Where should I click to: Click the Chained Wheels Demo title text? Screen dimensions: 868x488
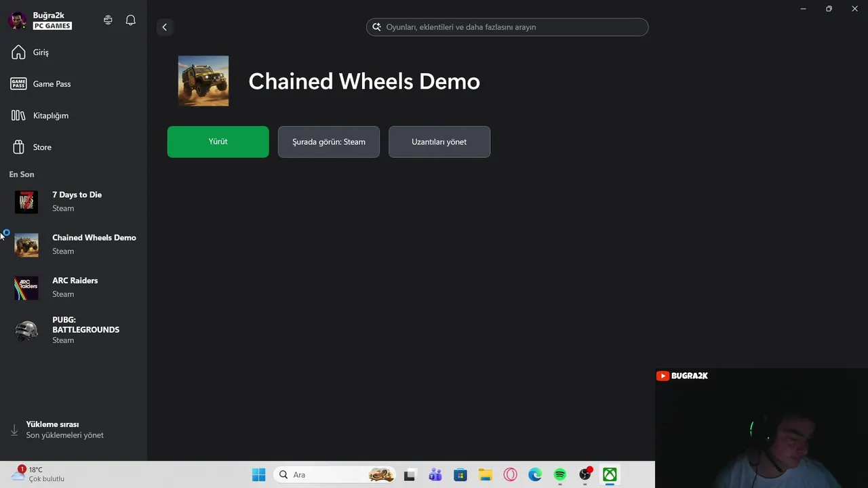(x=364, y=81)
